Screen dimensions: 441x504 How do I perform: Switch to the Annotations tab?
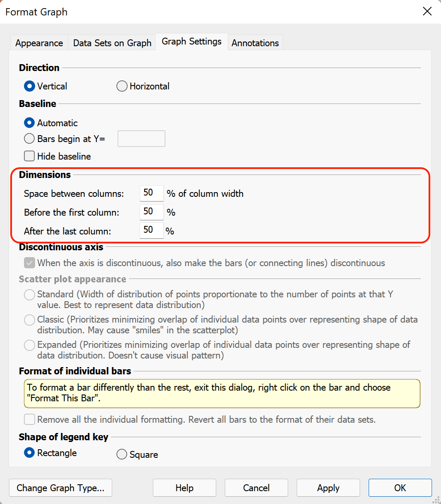tap(255, 42)
